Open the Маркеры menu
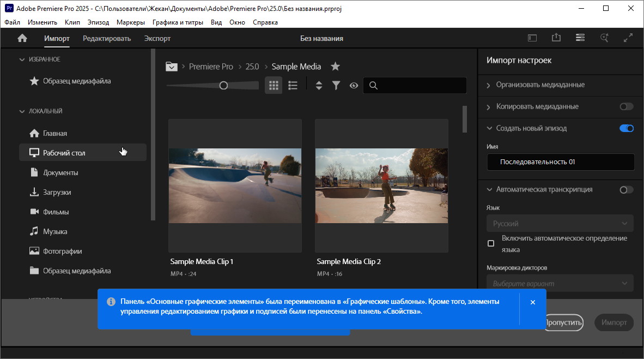644x359 pixels. (131, 22)
